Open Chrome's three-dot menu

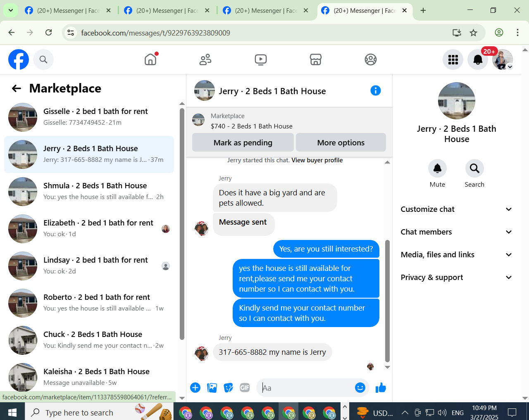click(x=517, y=33)
